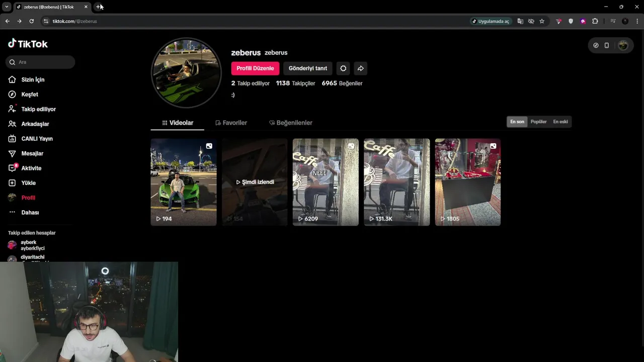Click the crossed-eye tracking icon in address bar

pyautogui.click(x=531, y=21)
